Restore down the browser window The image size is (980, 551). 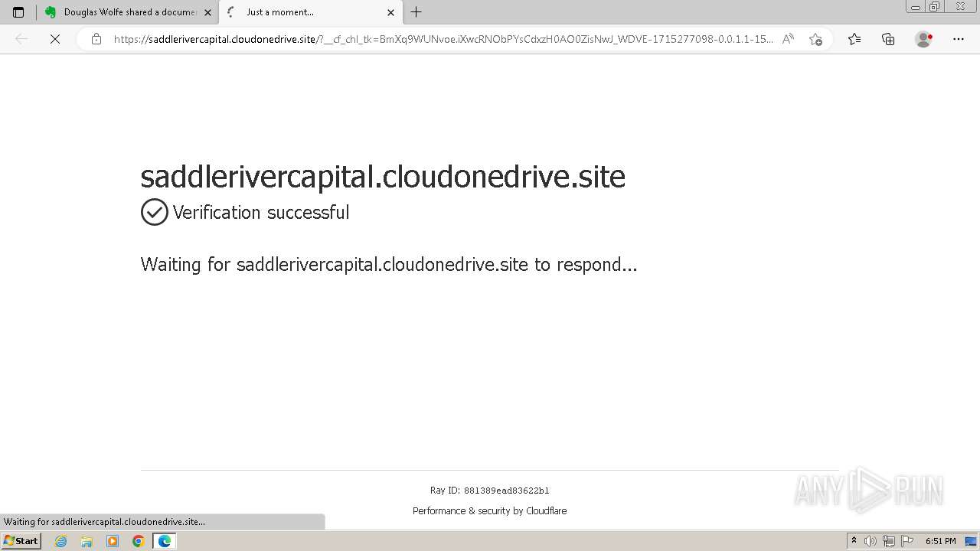click(x=935, y=7)
